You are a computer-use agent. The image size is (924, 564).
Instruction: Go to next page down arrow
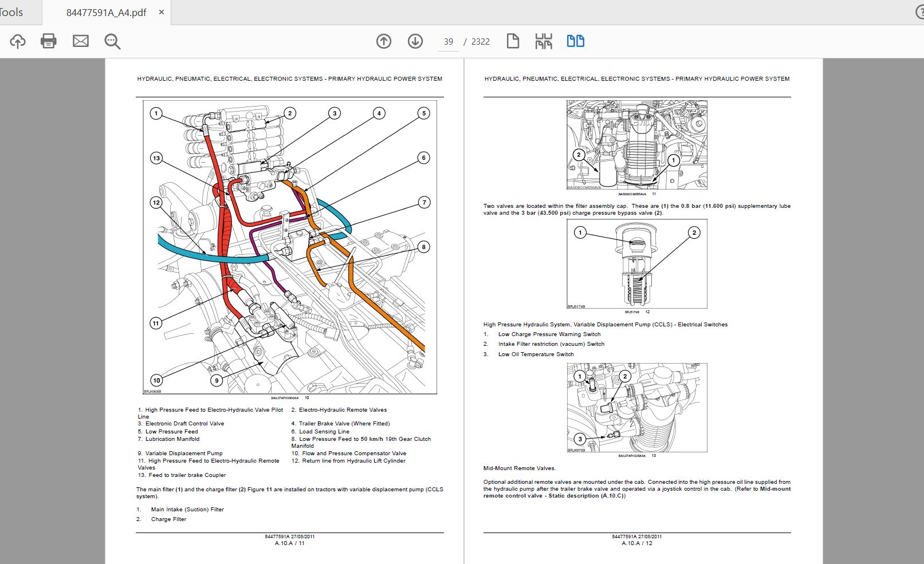tap(415, 41)
